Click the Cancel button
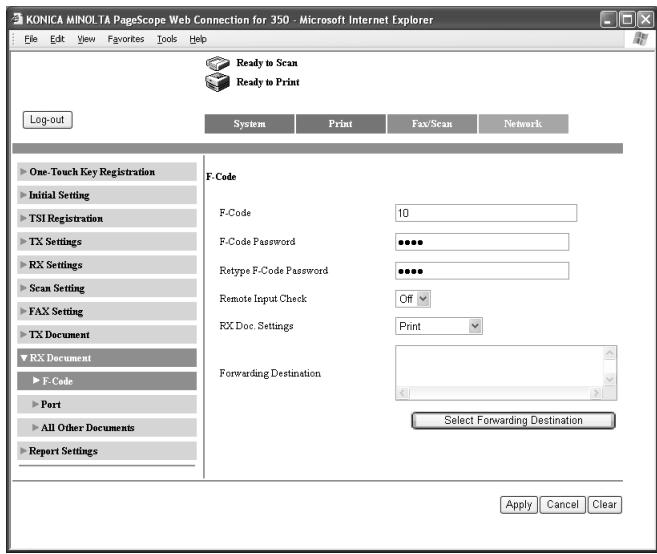Viewport: 657px width, 554px height. [562, 505]
